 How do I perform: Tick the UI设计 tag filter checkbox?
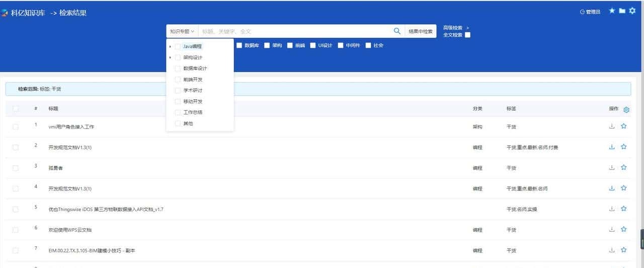[313, 45]
